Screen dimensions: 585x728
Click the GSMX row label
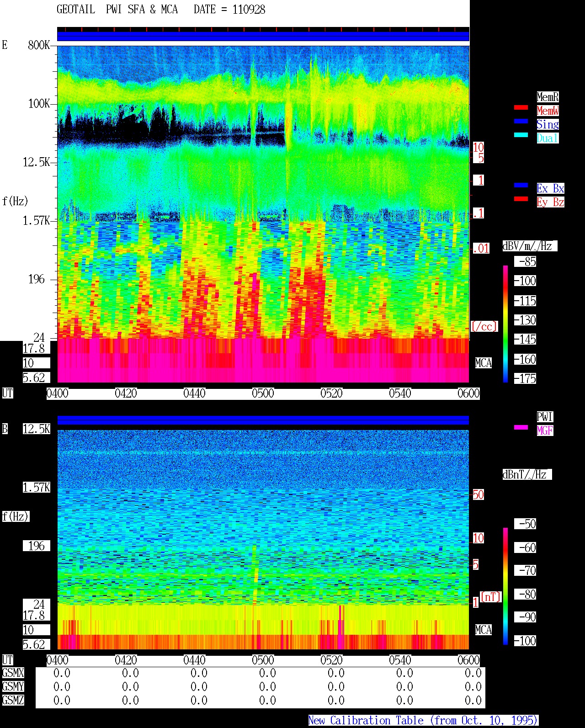tap(13, 673)
